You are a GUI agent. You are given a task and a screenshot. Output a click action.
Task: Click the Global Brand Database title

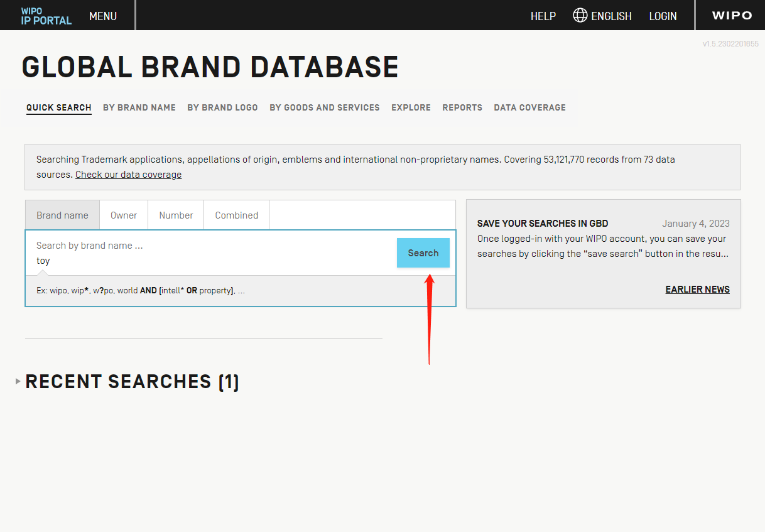click(x=210, y=67)
